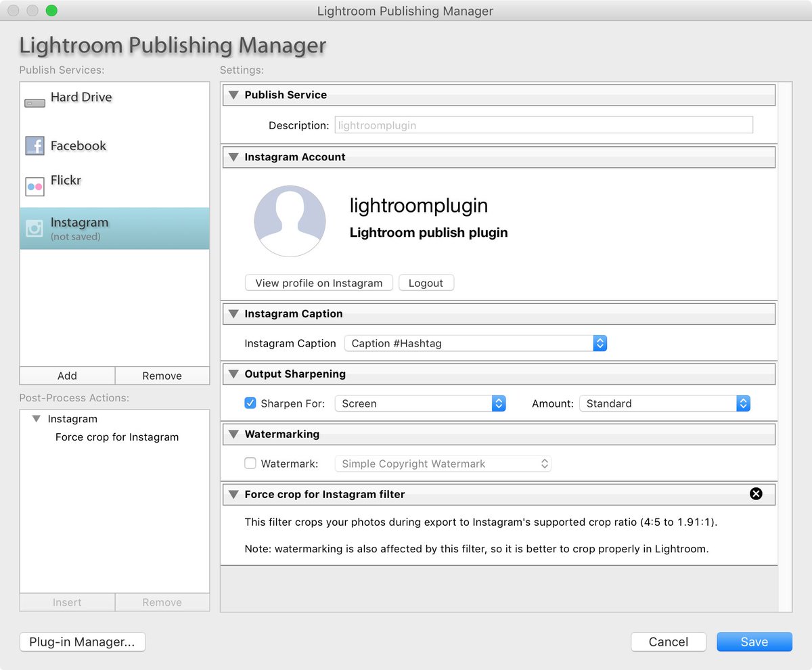Enable the Watermark checkbox

pyautogui.click(x=250, y=464)
